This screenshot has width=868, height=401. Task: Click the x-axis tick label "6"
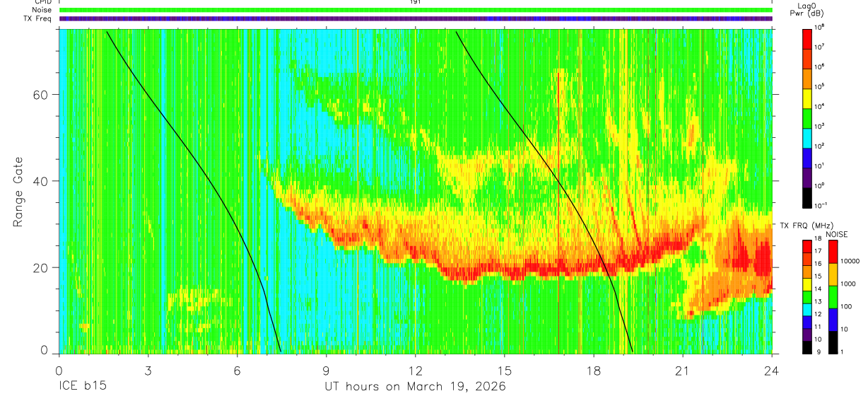[237, 371]
